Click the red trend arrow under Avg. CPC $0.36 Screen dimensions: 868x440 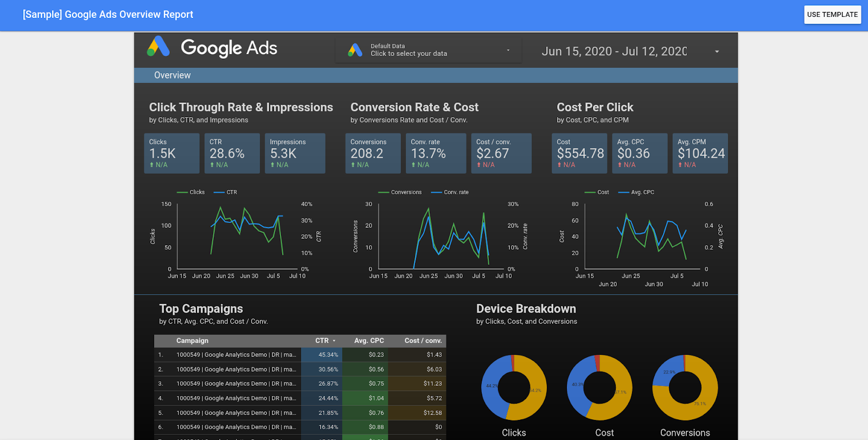click(x=620, y=165)
